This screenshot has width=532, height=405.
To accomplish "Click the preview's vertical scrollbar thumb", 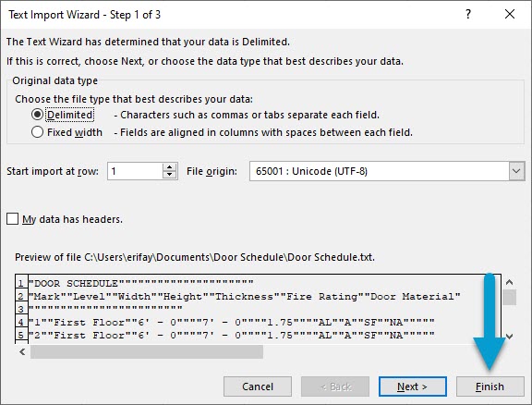I will coord(509,298).
